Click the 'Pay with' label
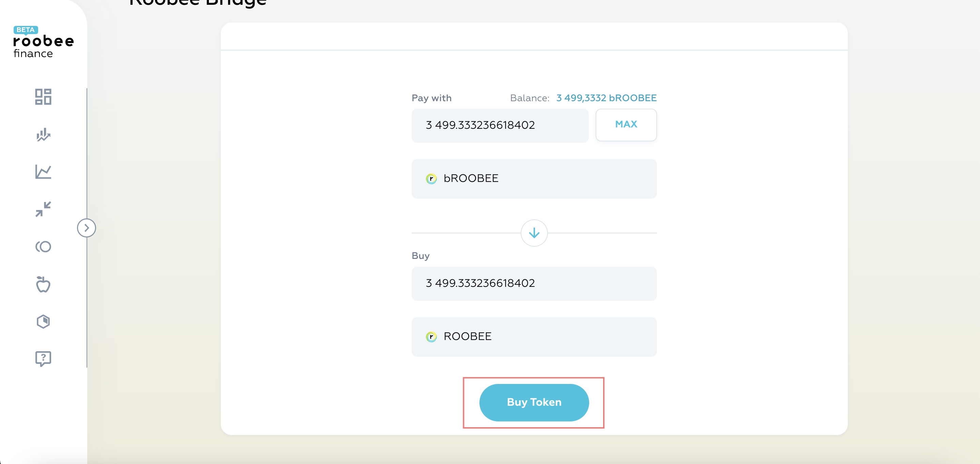Viewport: 980px width, 464px height. click(x=431, y=98)
